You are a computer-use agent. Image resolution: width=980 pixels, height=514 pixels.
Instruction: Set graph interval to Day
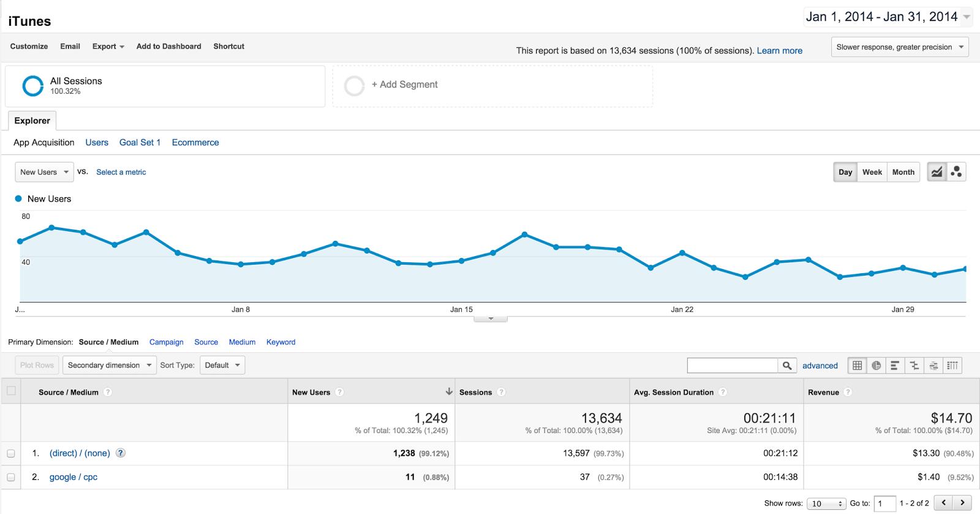coord(845,172)
